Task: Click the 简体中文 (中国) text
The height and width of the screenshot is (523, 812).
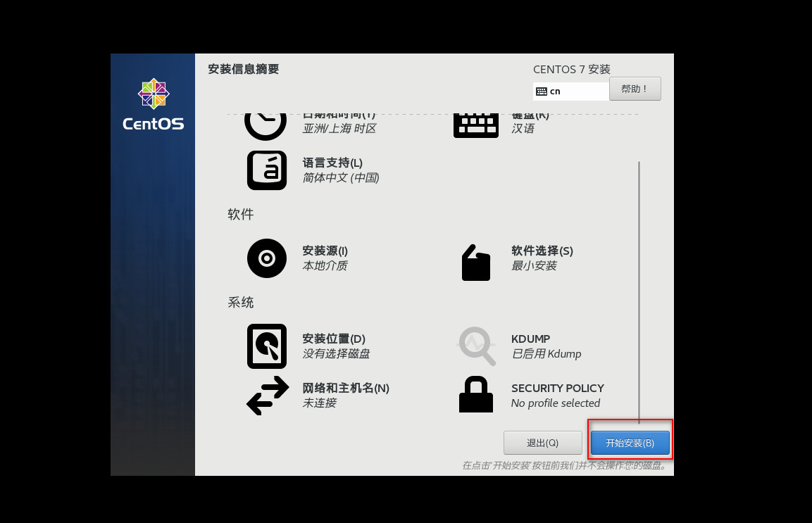Action: (342, 178)
